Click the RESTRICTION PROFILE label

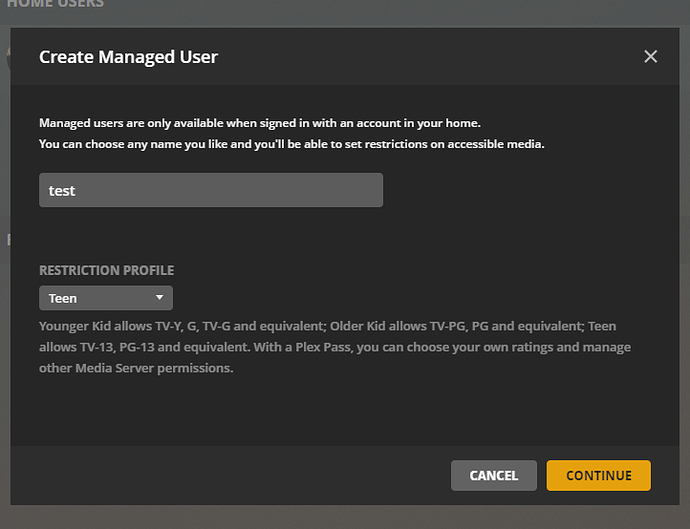click(106, 270)
